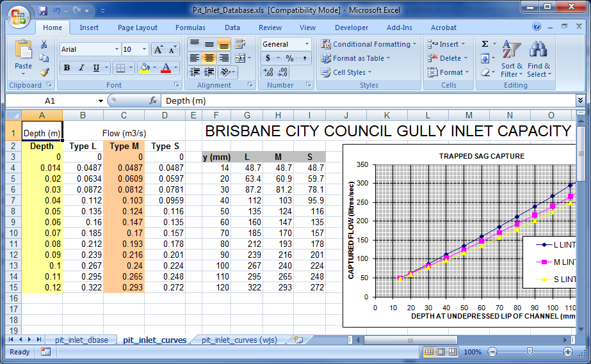Apply Comma style

pos(304,58)
